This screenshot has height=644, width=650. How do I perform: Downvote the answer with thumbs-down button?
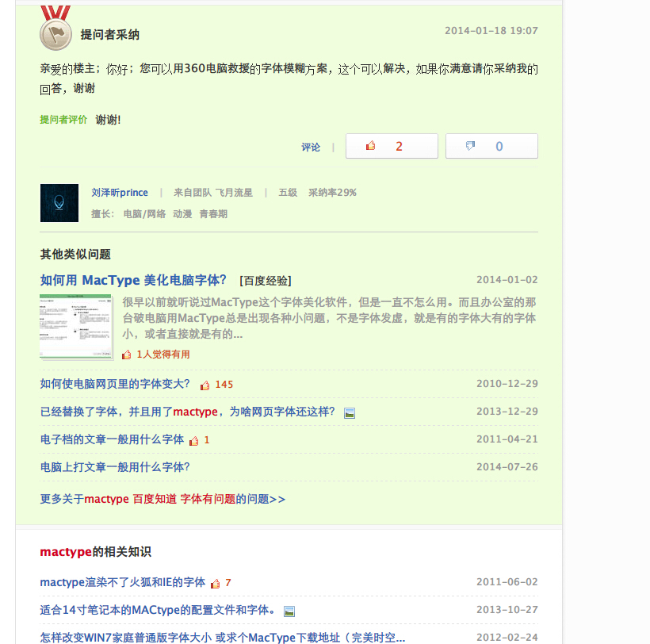point(491,146)
